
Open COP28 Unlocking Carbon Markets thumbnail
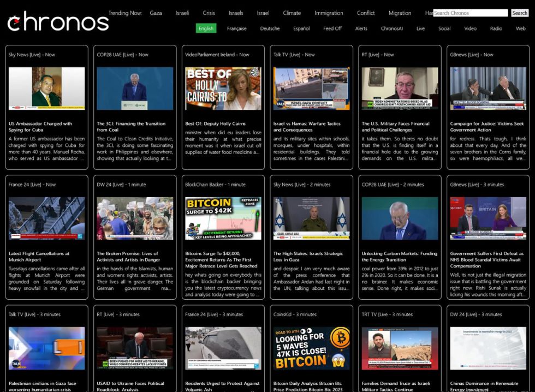pos(400,218)
